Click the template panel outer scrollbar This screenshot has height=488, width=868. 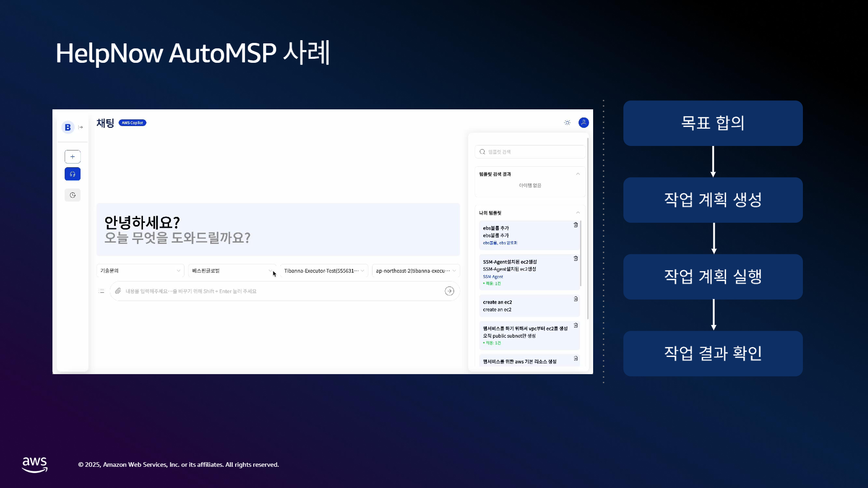tap(588, 228)
